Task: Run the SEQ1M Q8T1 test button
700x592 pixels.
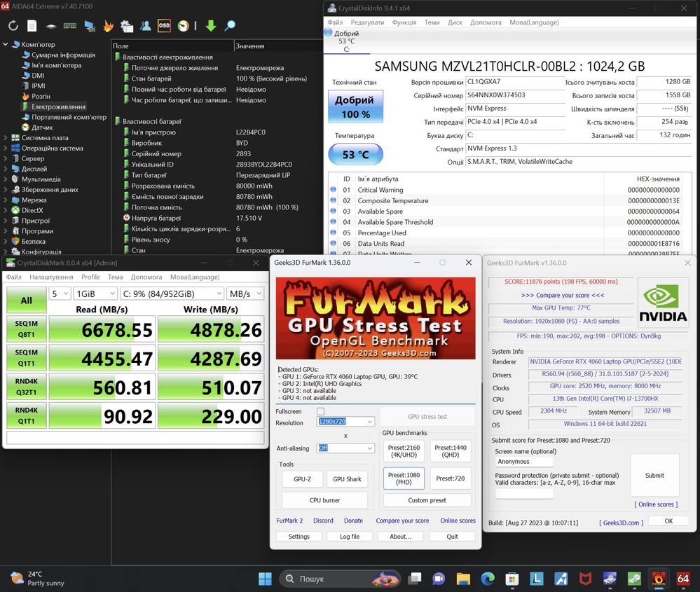Action: [27, 329]
